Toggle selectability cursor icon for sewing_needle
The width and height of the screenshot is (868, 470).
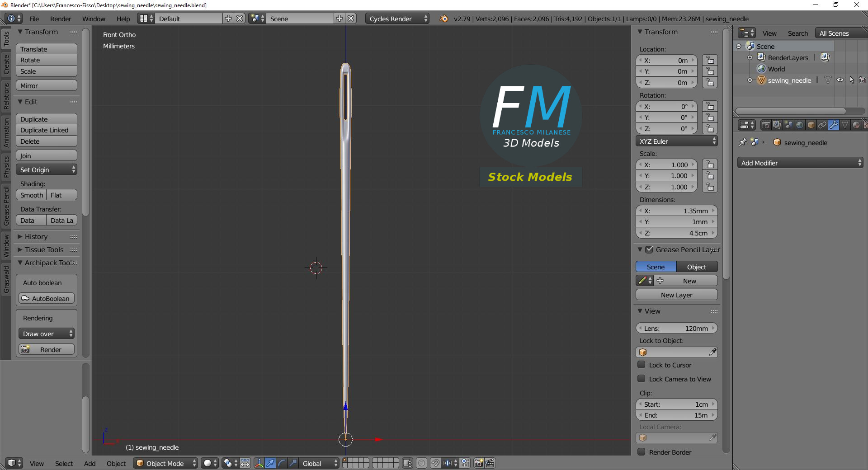click(x=852, y=80)
